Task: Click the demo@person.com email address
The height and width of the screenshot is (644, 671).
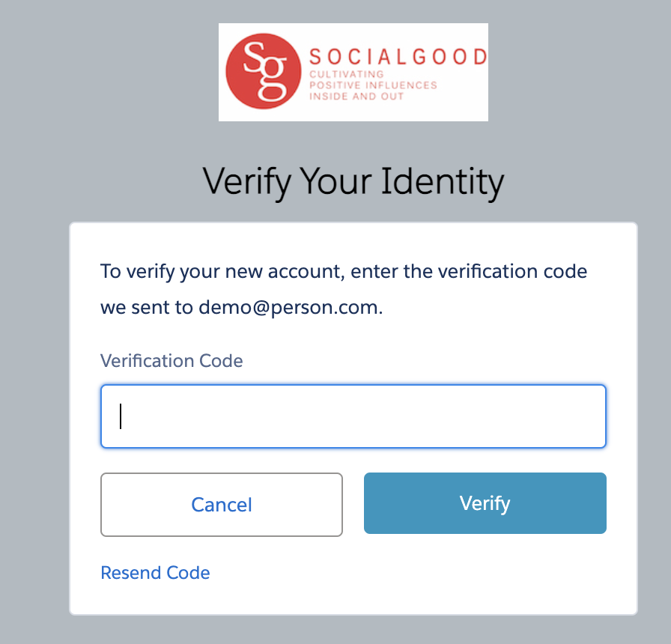Action: [x=288, y=308]
